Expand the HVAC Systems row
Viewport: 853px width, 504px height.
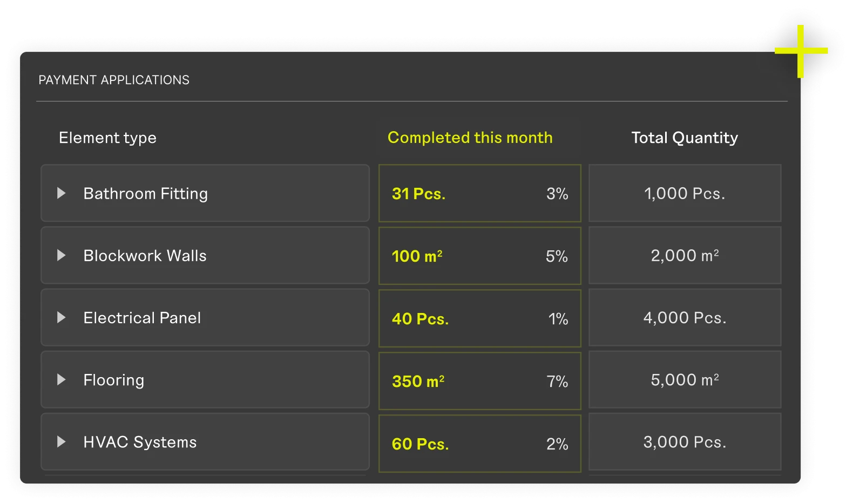(x=62, y=442)
